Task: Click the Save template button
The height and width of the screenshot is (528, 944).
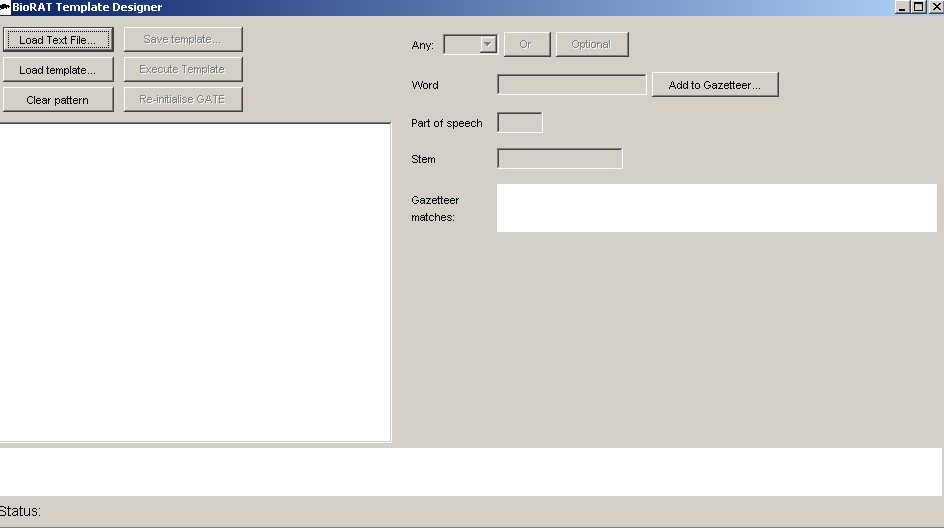Action: 183,39
